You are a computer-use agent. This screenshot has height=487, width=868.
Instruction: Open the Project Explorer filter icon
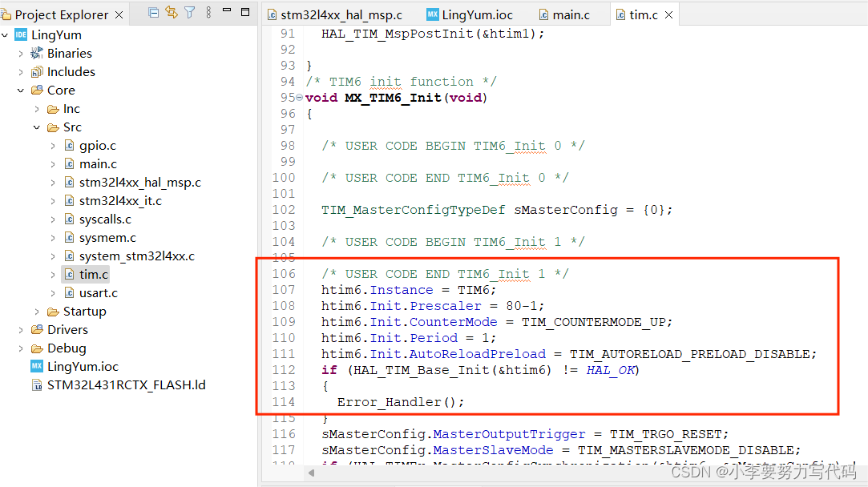[190, 11]
